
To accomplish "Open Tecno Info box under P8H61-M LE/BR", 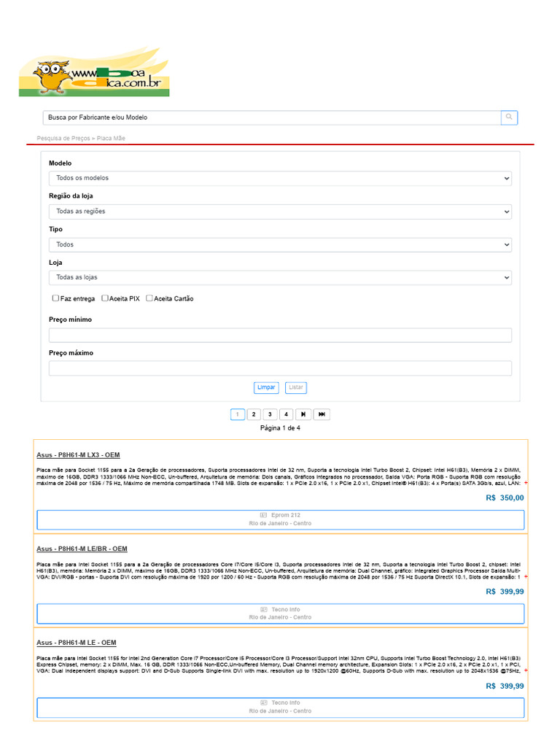I will 281,614.
